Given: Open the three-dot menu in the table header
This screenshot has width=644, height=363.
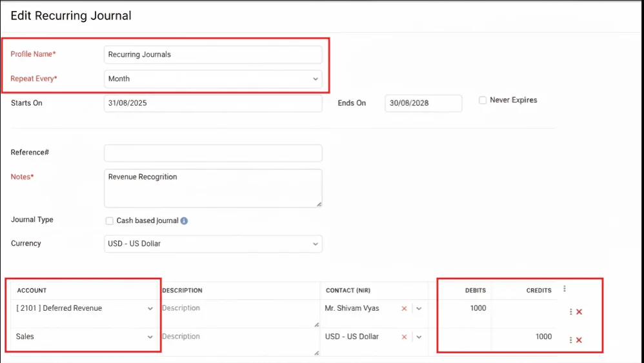Looking at the screenshot, I should 565,289.
